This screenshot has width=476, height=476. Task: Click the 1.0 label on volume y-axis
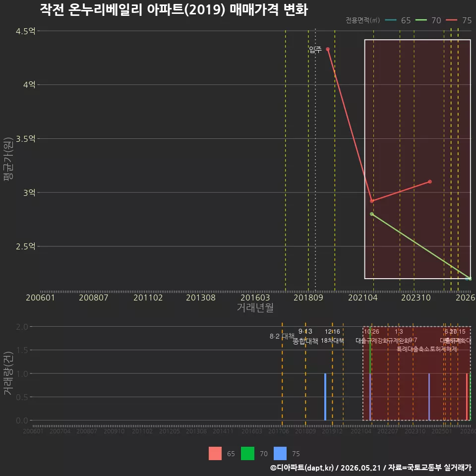click(x=22, y=374)
